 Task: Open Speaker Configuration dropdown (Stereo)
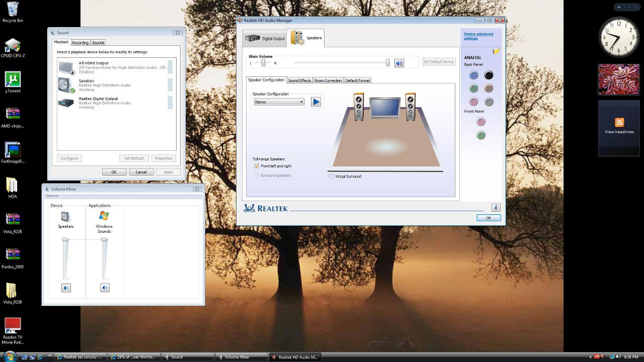pos(279,102)
